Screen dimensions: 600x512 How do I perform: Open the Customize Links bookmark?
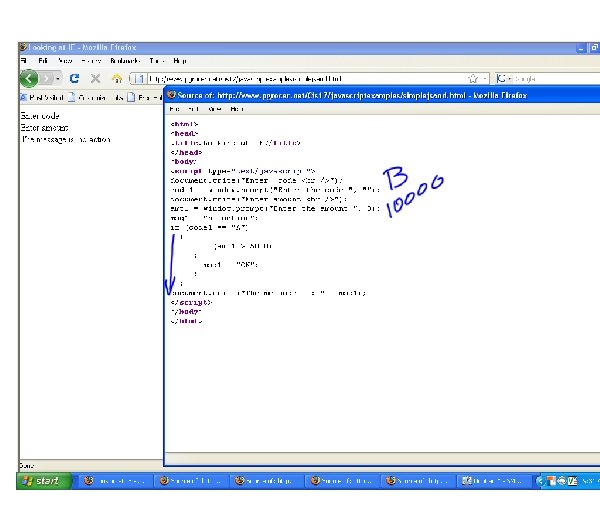pos(96,98)
